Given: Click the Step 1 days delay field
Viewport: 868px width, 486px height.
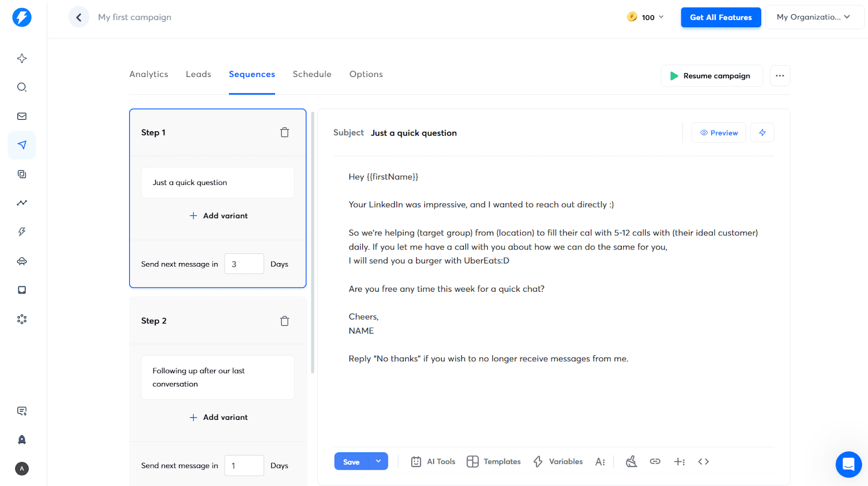Looking at the screenshot, I should (x=244, y=264).
